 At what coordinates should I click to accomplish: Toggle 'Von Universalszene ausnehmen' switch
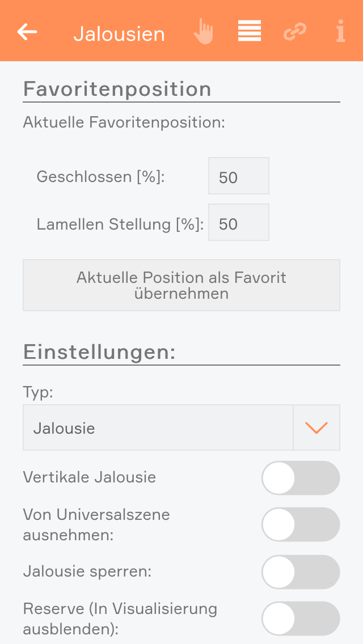[300, 524]
